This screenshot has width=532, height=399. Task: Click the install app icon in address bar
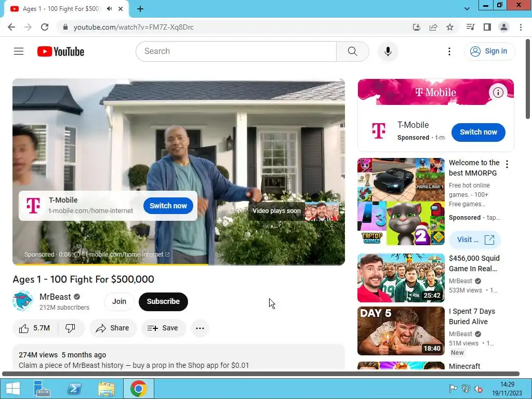coord(417,27)
